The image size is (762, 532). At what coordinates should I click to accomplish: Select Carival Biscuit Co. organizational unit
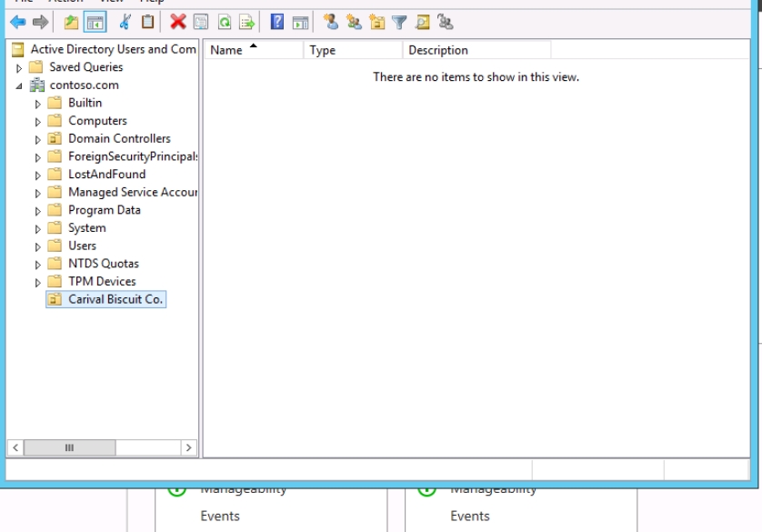(x=115, y=299)
